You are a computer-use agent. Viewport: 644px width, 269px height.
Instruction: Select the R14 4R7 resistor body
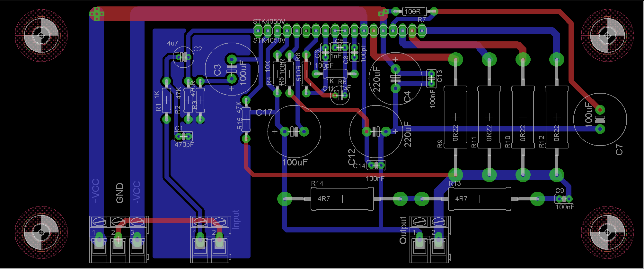pyautogui.click(x=342, y=199)
